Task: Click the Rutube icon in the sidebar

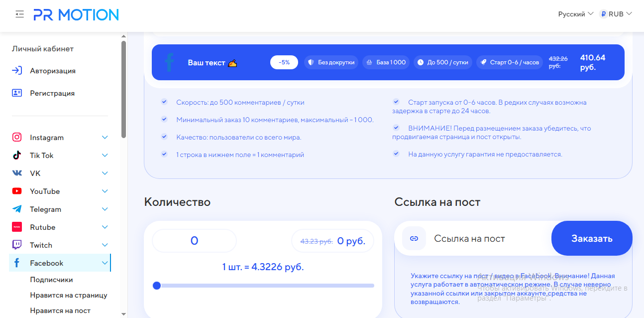Action: (16, 227)
